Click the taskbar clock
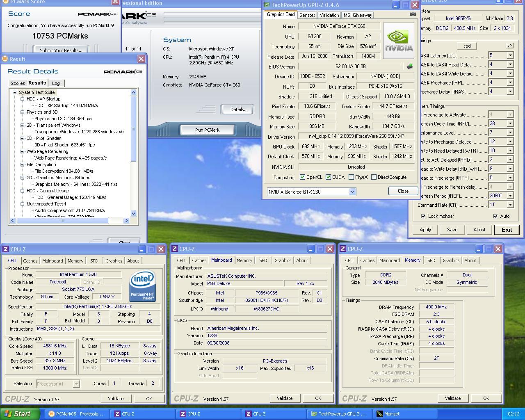This screenshot has width=525, height=420. (514, 414)
